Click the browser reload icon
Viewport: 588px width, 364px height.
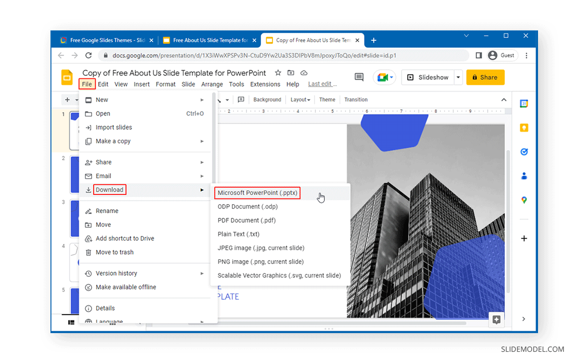click(x=89, y=55)
